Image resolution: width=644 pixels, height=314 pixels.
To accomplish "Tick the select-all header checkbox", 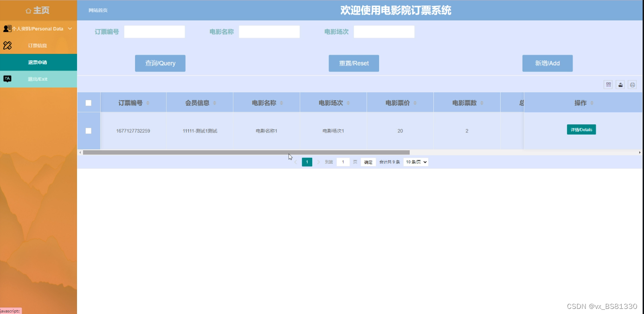I will pos(89,103).
